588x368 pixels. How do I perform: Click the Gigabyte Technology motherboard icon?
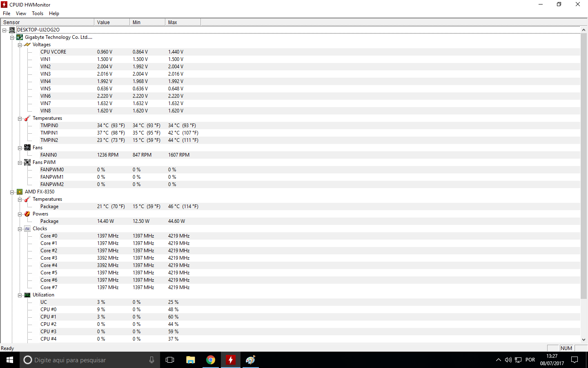(x=20, y=37)
